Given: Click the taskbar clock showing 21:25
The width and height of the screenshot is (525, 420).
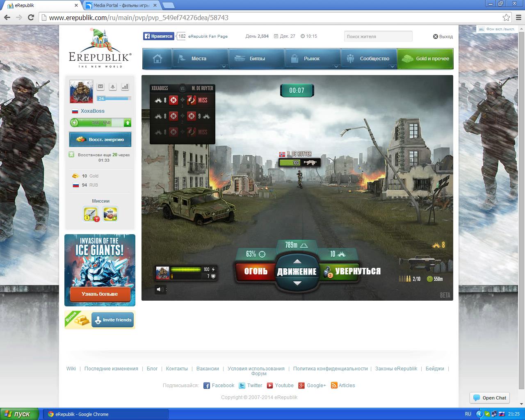Looking at the screenshot, I should (x=514, y=414).
